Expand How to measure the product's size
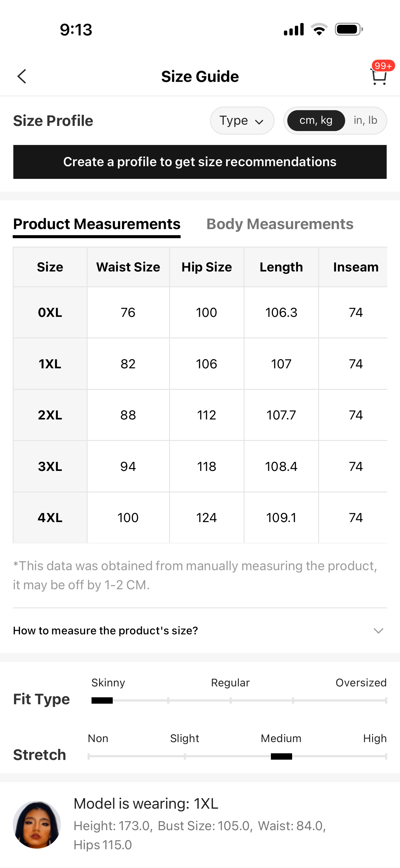The image size is (400, 868). (105, 630)
